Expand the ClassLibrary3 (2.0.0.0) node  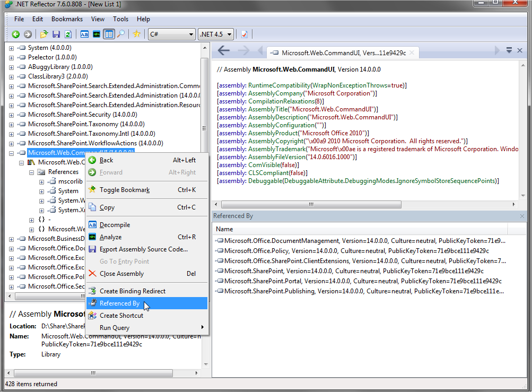pos(11,77)
